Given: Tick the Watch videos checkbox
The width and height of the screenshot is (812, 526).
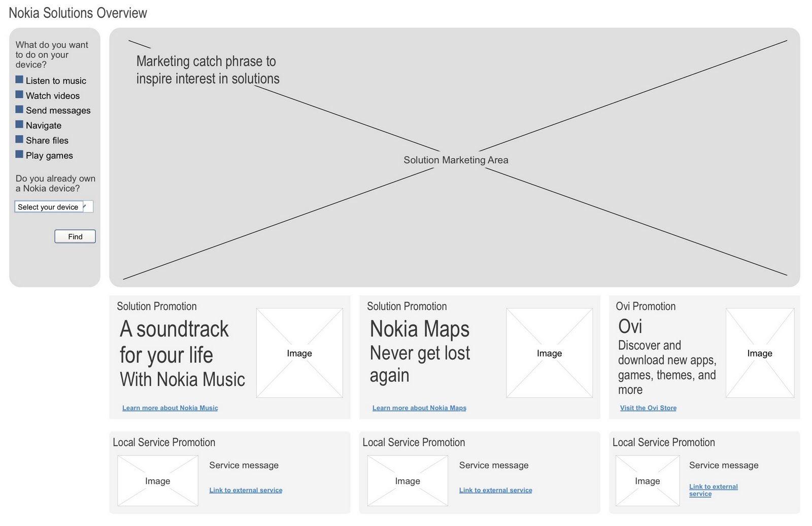Looking at the screenshot, I should point(19,95).
